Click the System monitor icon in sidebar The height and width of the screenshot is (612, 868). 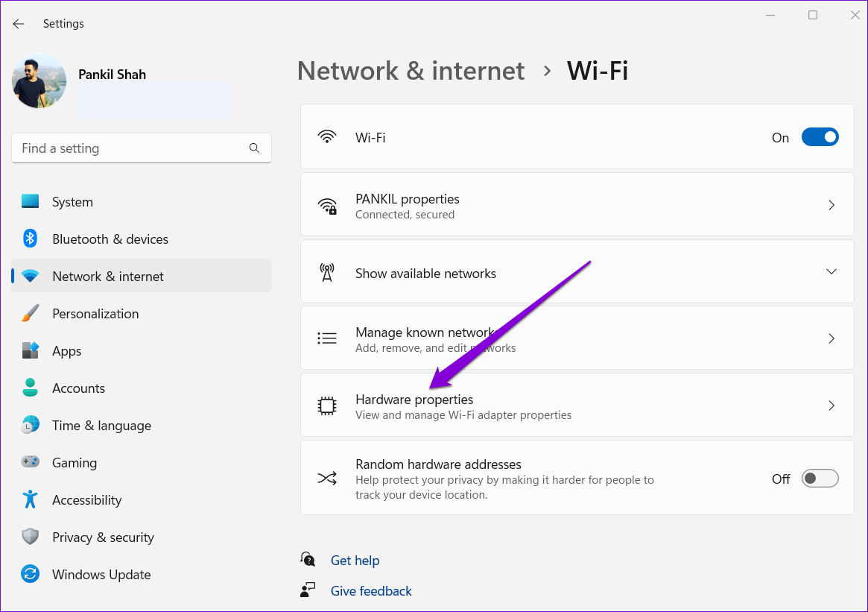point(30,202)
